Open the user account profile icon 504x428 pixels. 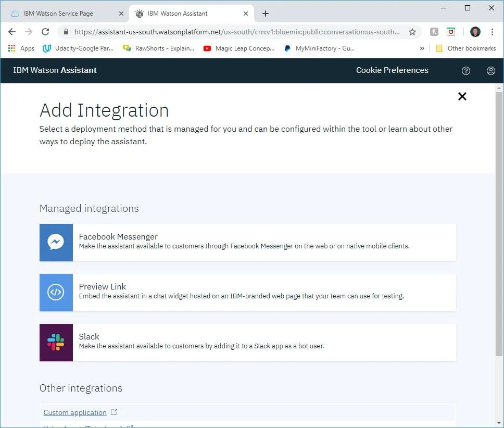(x=491, y=71)
